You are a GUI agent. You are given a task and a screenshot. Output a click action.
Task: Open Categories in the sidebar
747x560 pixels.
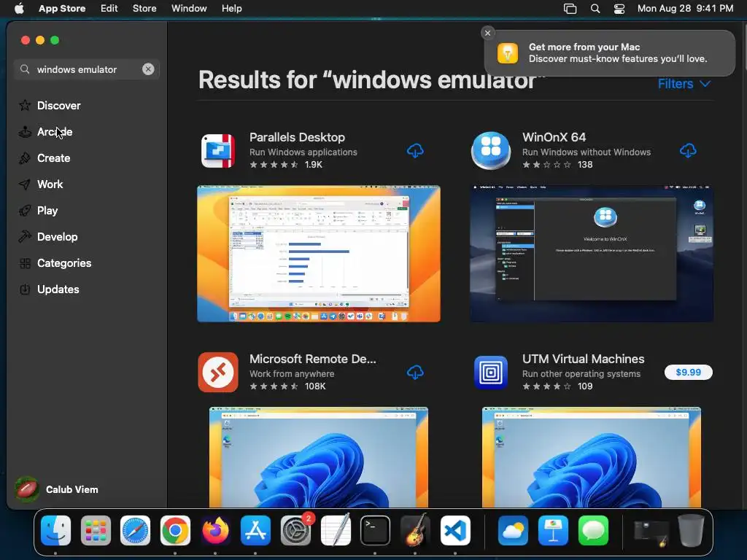pyautogui.click(x=64, y=262)
